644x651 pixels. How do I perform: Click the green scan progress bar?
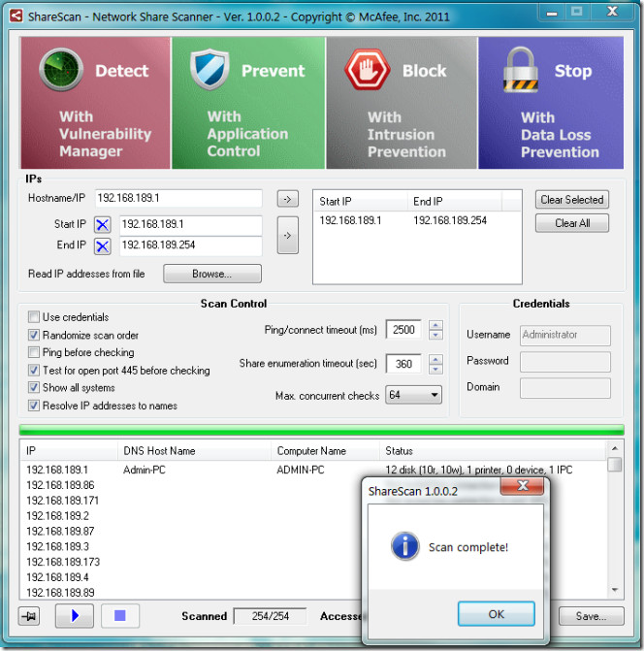(x=322, y=430)
